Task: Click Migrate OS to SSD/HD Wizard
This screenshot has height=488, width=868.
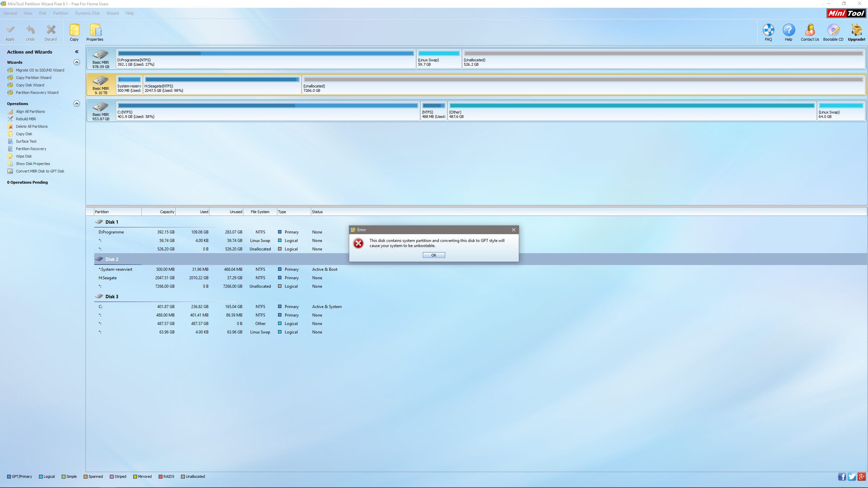Action: tap(40, 70)
